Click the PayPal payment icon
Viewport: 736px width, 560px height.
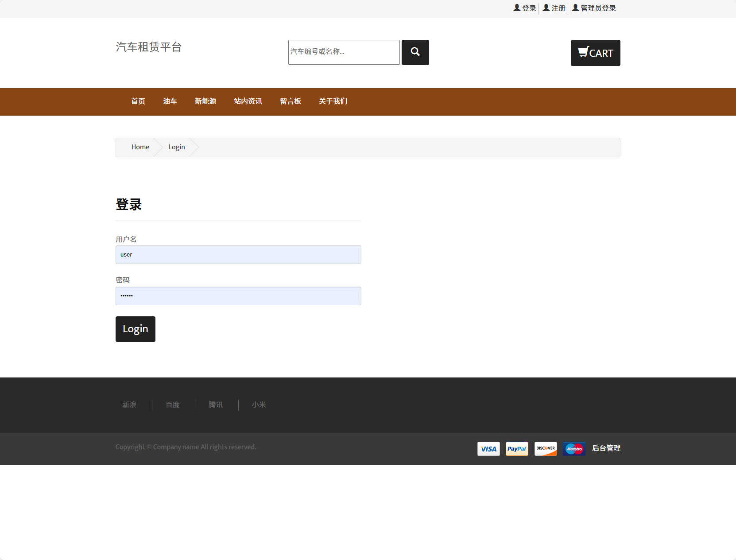click(517, 449)
